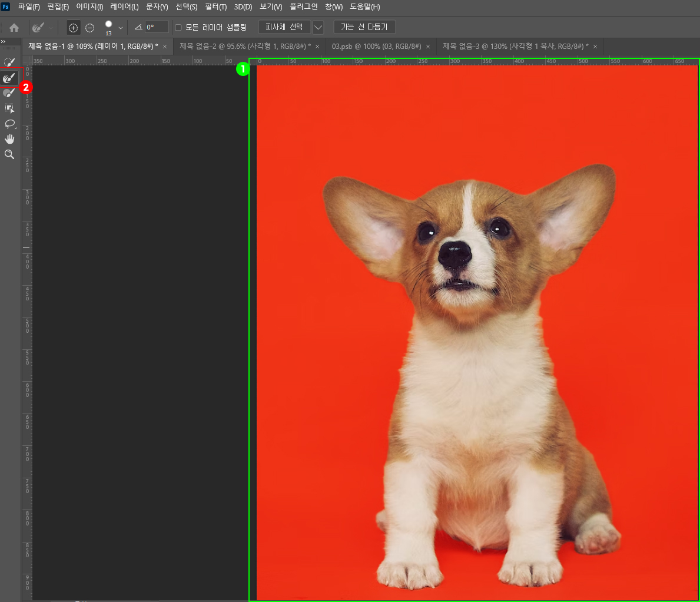The width and height of the screenshot is (700, 602).
Task: Open the 레이어(L) menu
Action: pos(124,7)
